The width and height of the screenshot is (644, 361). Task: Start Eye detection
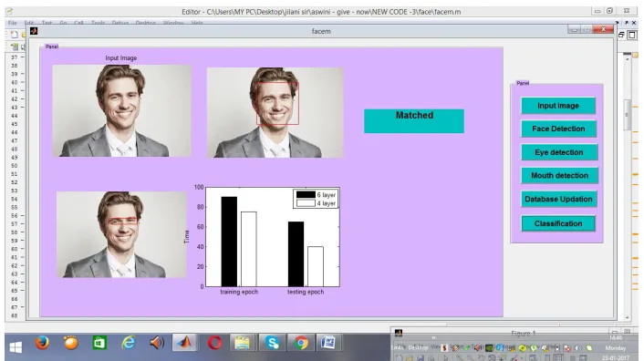pyautogui.click(x=558, y=152)
